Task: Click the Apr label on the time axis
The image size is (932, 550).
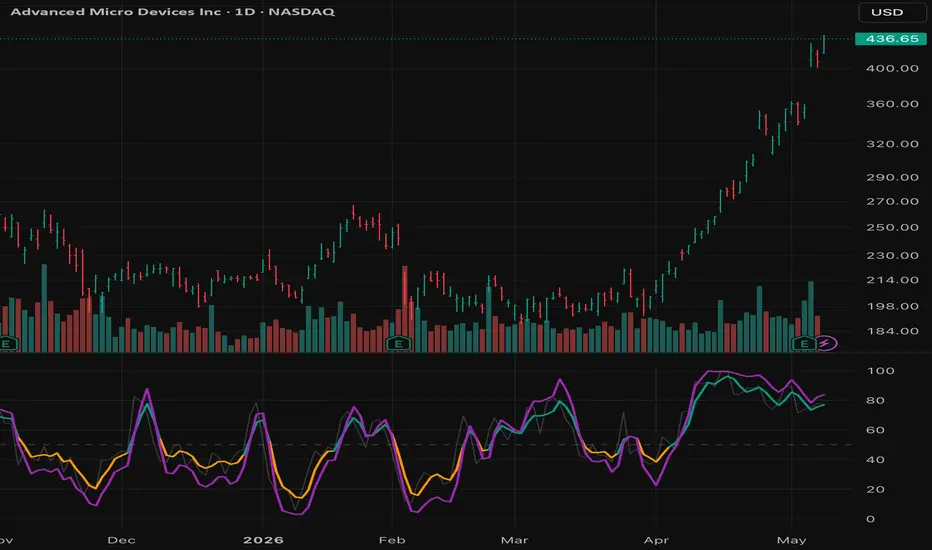Action: point(656,540)
